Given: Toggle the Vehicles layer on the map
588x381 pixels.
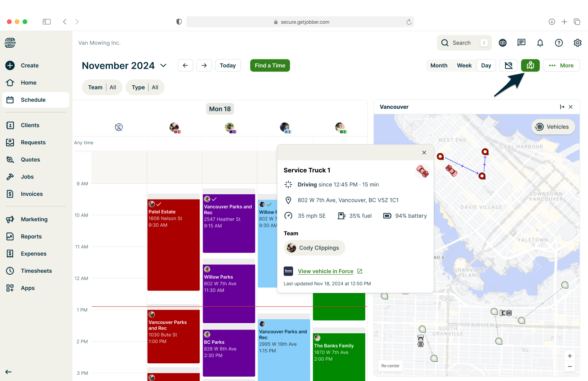Looking at the screenshot, I should click(x=553, y=127).
